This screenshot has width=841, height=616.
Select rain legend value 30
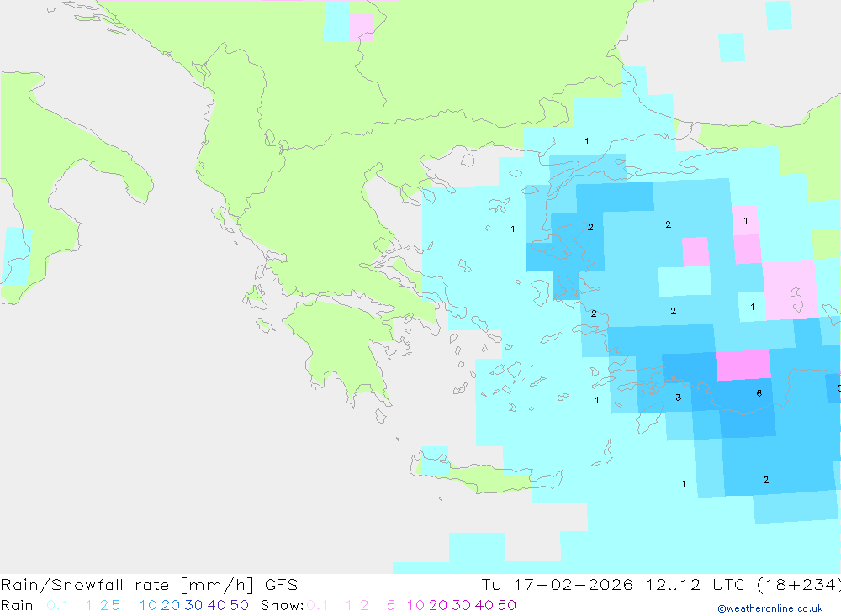193,605
